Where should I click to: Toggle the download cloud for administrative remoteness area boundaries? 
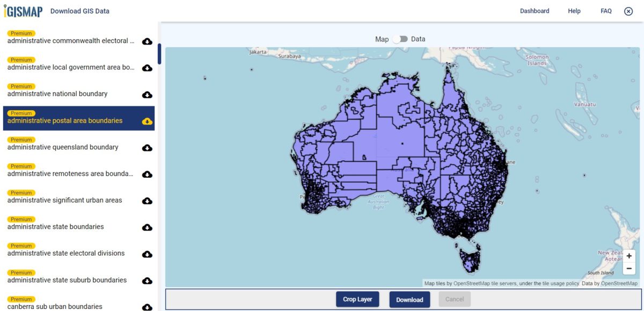[147, 174]
